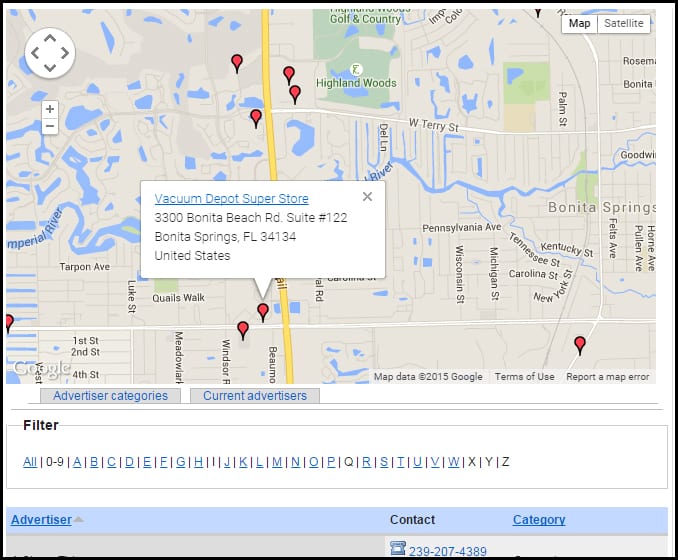Select red marker at bottom right of map
This screenshot has width=678, height=560.
coord(580,346)
